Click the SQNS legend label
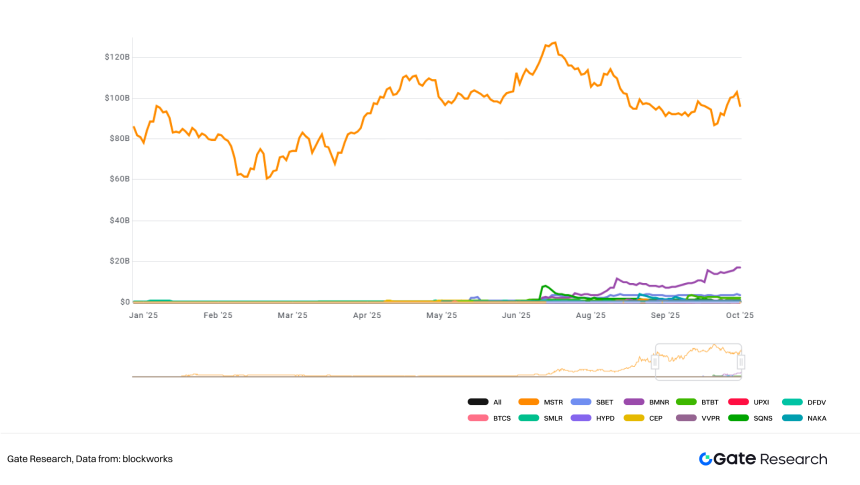The image size is (860, 485). click(761, 418)
